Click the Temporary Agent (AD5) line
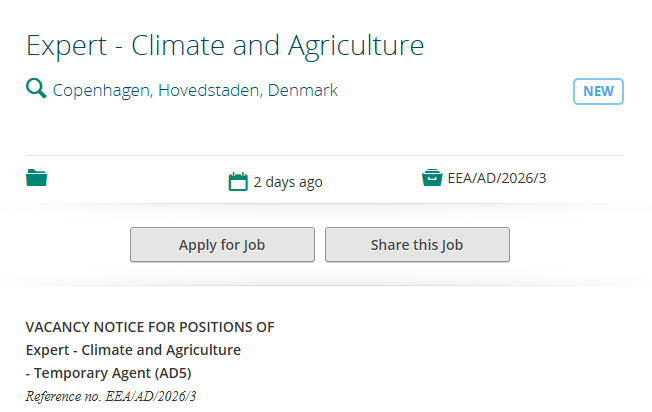The width and height of the screenshot is (652, 412). pos(108,373)
